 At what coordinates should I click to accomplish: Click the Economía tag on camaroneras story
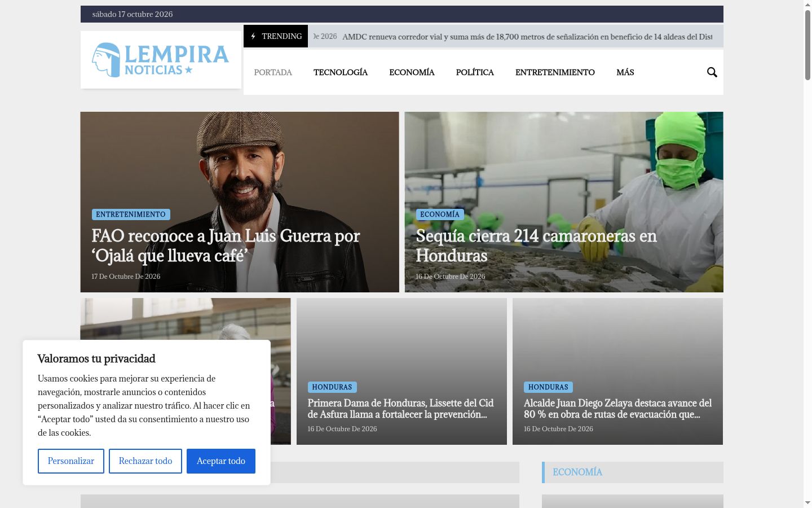click(440, 214)
